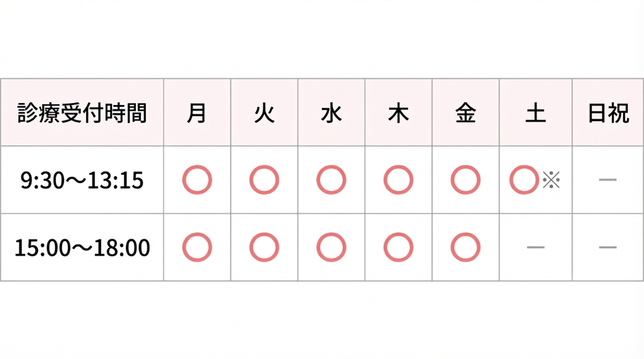The height and width of the screenshot is (359, 644).
Task: Click the Wednesday morning circle mark
Action: [x=331, y=180]
